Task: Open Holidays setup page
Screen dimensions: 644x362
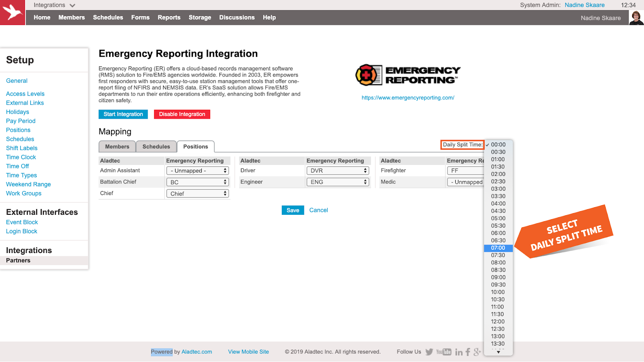Action: [x=18, y=112]
